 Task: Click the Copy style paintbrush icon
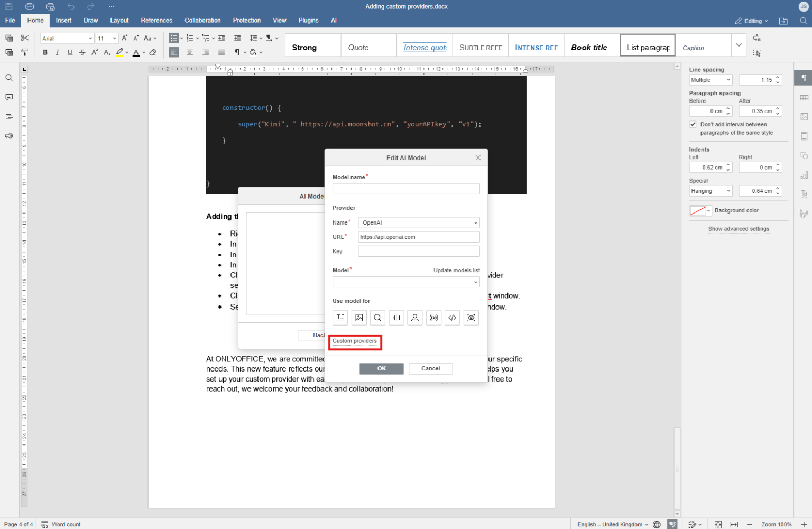click(24, 52)
